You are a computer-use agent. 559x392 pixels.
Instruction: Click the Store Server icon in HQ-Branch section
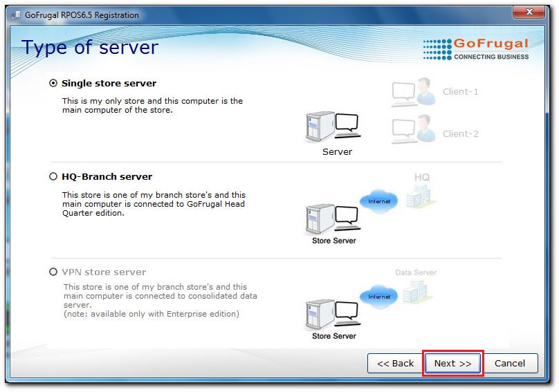[x=333, y=220]
